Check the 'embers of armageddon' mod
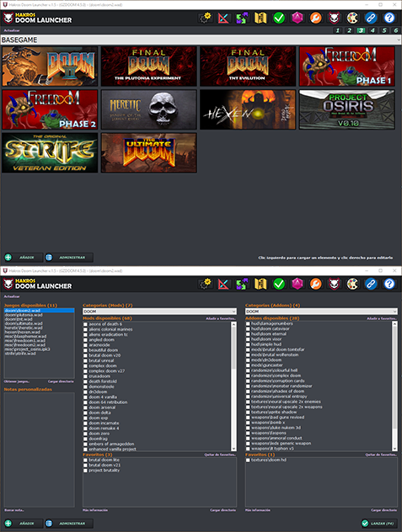Image resolution: width=402 pixels, height=532 pixels. (85, 444)
